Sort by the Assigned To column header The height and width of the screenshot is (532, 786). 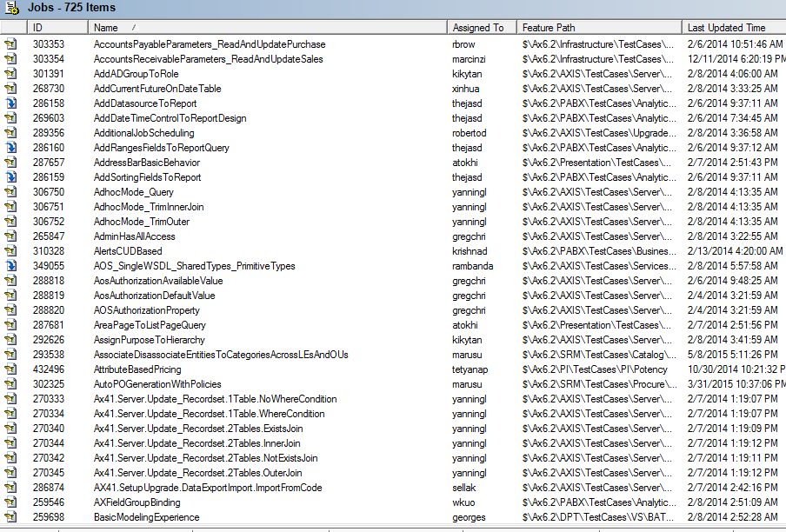[478, 28]
